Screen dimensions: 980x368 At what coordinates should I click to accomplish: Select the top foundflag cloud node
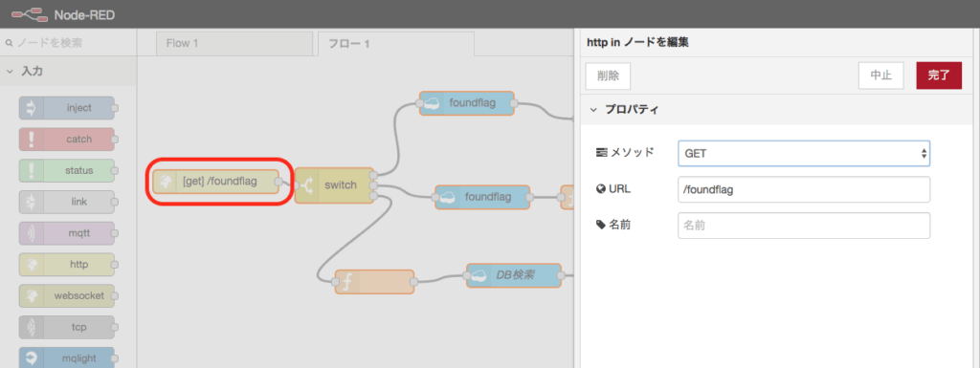click(x=466, y=103)
